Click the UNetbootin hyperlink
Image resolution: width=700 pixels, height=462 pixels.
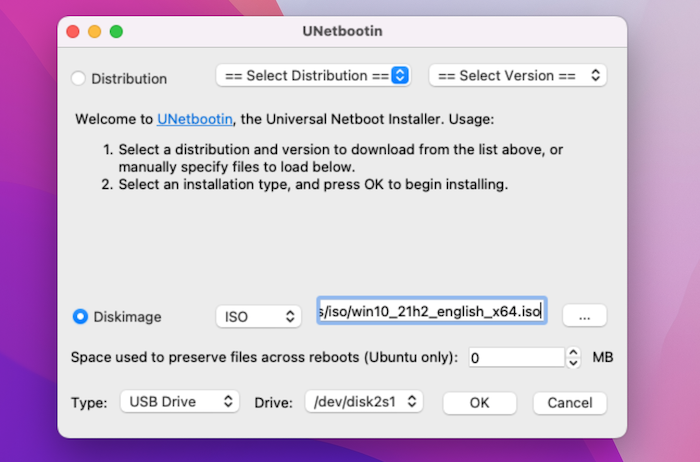coord(195,119)
